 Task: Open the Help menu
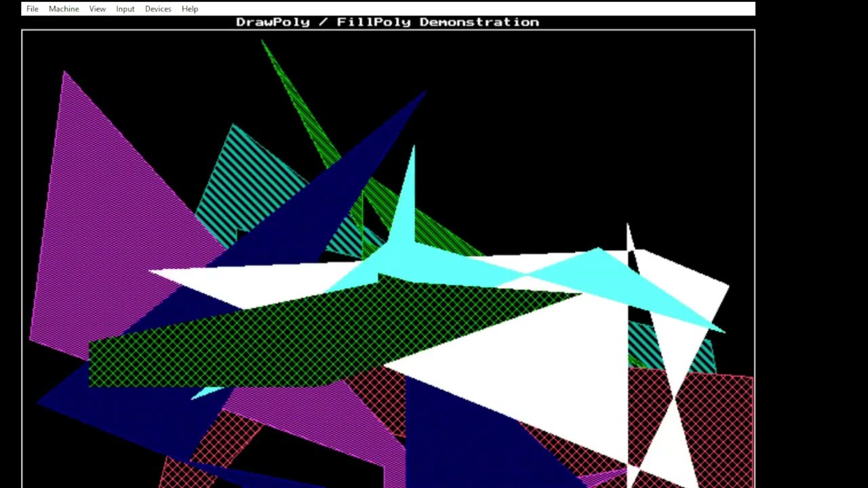coord(190,9)
